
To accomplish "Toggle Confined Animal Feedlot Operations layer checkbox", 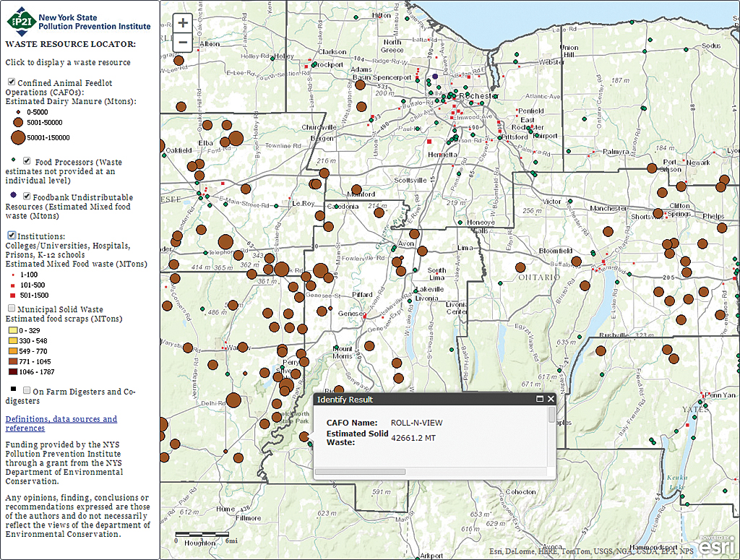I will [12, 82].
